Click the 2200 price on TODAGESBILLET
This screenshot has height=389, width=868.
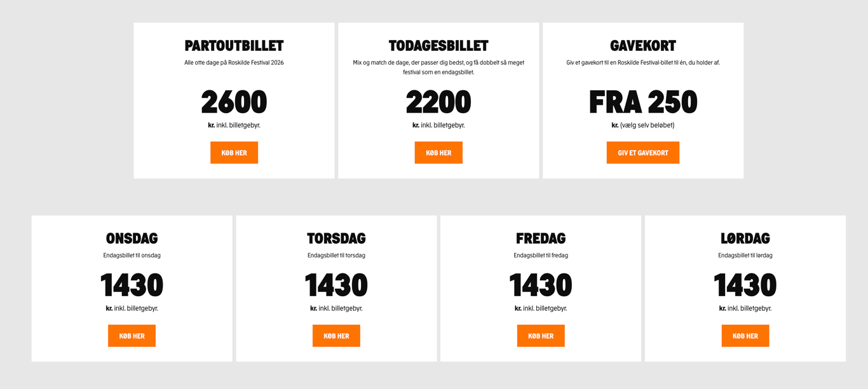point(438,102)
